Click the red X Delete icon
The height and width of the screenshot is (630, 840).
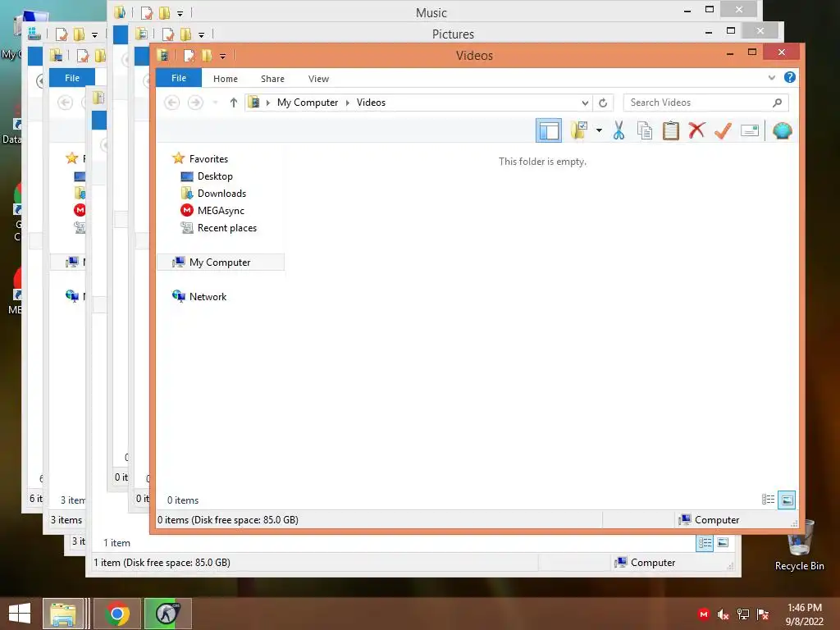pos(696,130)
